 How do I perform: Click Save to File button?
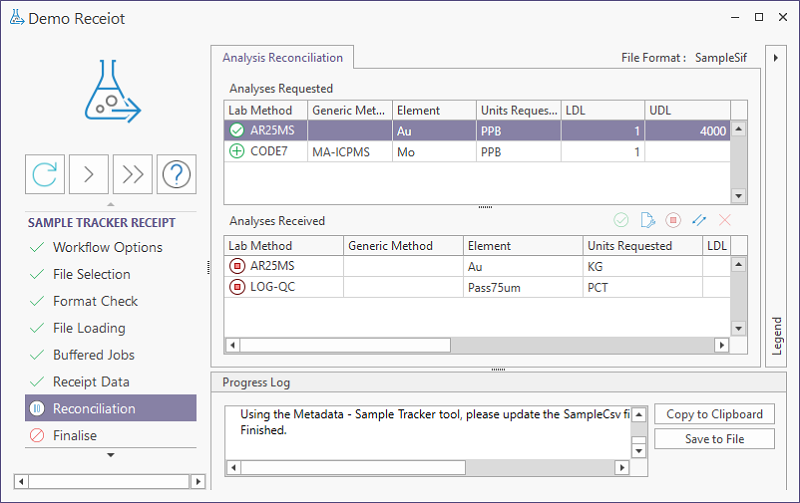(x=714, y=439)
